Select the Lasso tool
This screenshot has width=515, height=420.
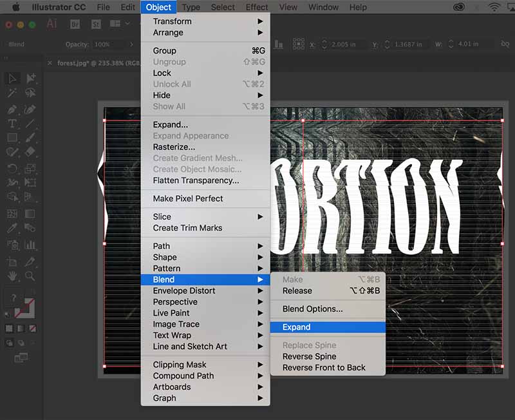tap(30, 93)
